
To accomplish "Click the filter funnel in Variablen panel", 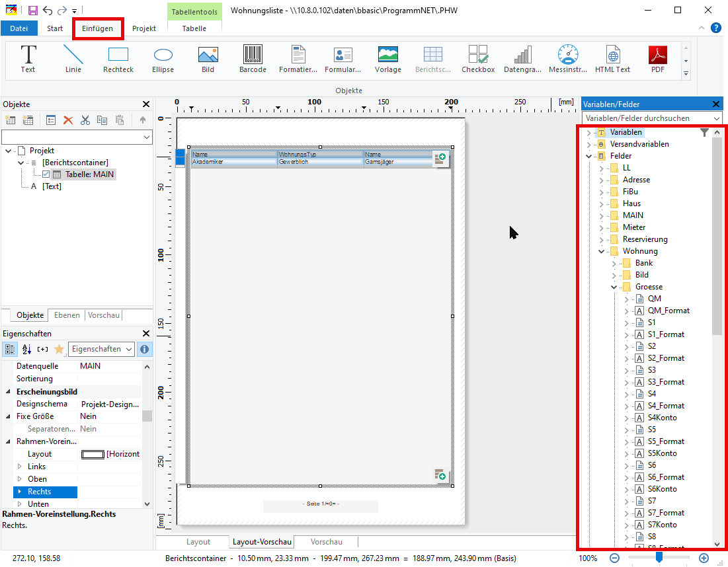I will (704, 133).
